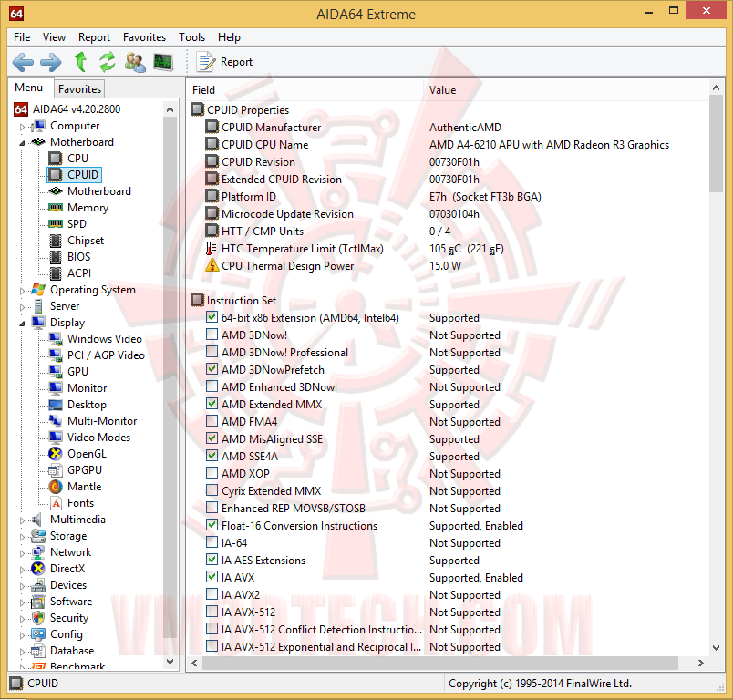Switch to the Favorites tab

click(79, 88)
